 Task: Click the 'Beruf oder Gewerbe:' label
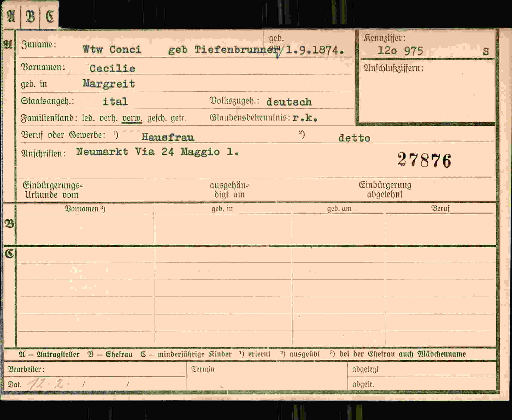click(x=63, y=135)
